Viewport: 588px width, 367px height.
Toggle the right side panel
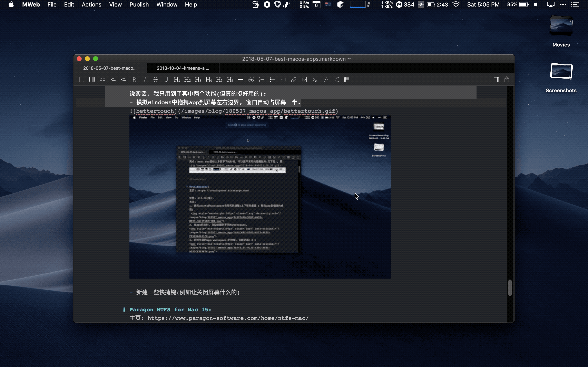[496, 80]
